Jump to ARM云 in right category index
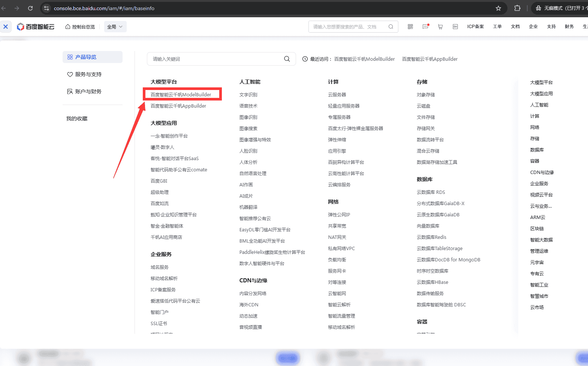 point(538,217)
